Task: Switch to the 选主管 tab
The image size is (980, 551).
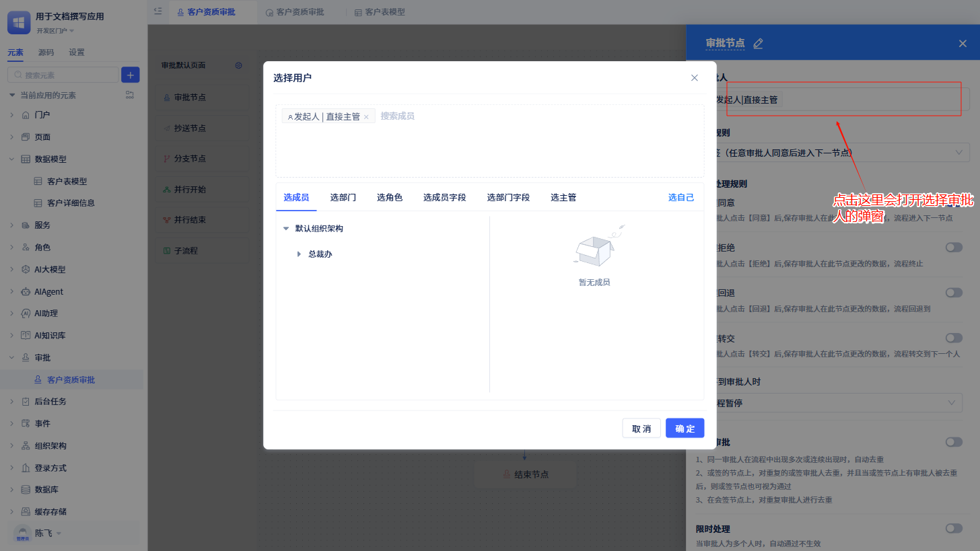Action: tap(563, 197)
